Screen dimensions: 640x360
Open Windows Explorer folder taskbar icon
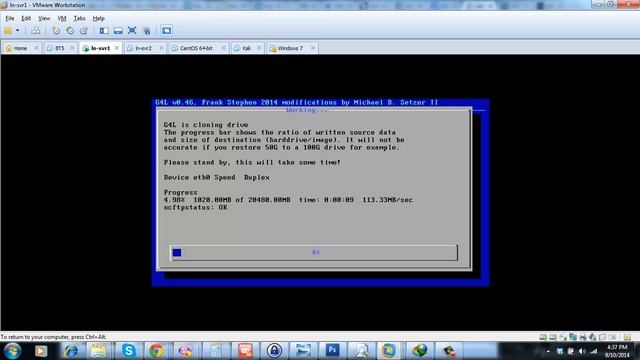(98, 351)
